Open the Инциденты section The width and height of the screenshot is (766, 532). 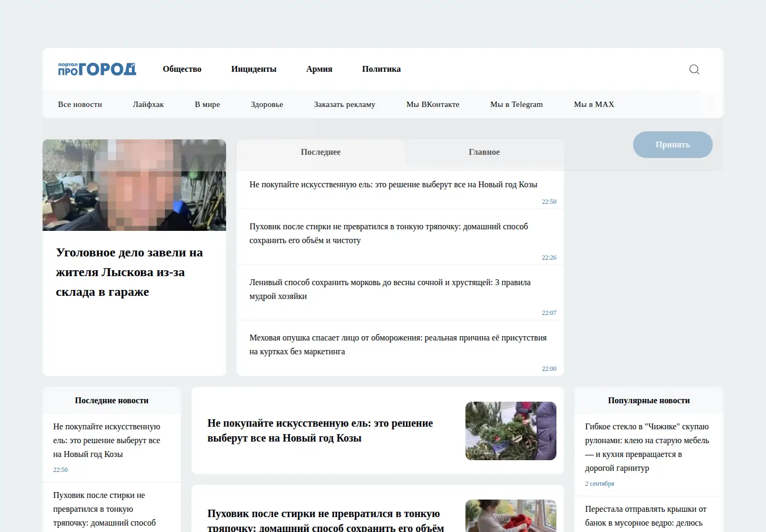tap(254, 69)
